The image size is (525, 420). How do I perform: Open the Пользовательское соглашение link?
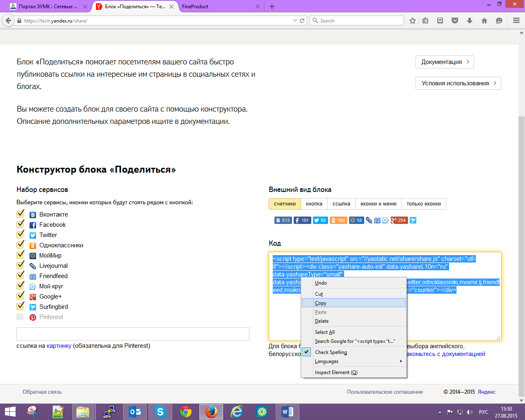point(385,392)
